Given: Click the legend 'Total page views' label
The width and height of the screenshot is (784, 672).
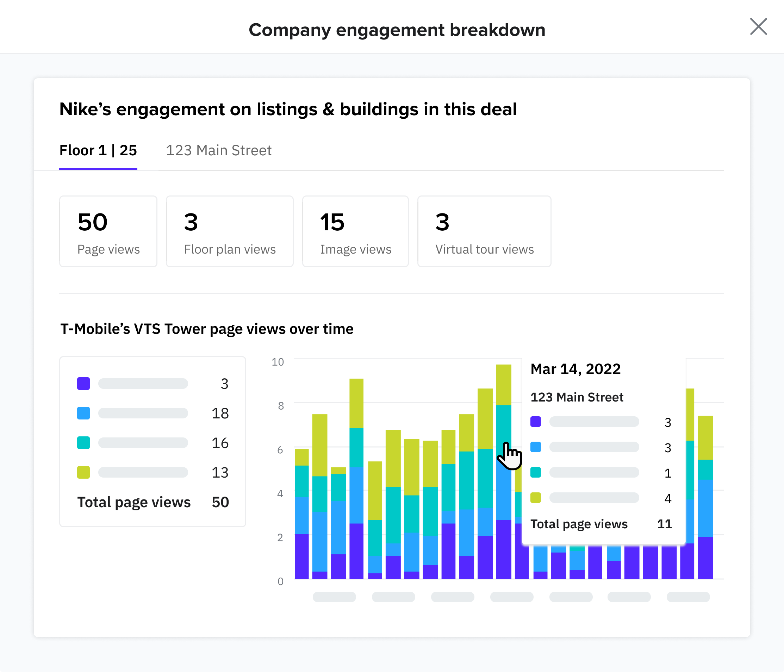Looking at the screenshot, I should click(134, 503).
